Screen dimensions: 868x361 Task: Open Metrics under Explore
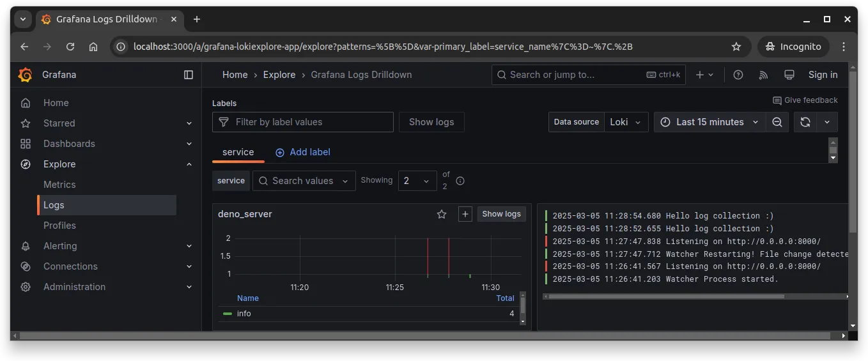coord(59,185)
